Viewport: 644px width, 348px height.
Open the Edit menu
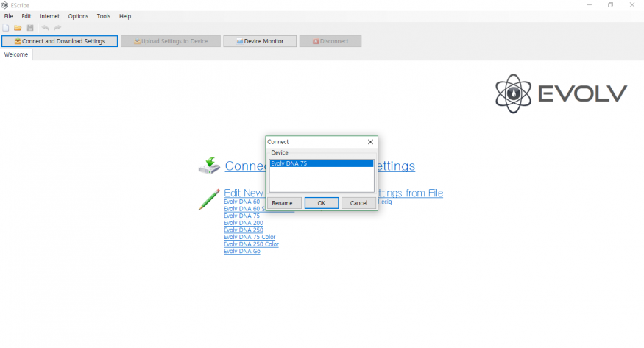tap(26, 16)
